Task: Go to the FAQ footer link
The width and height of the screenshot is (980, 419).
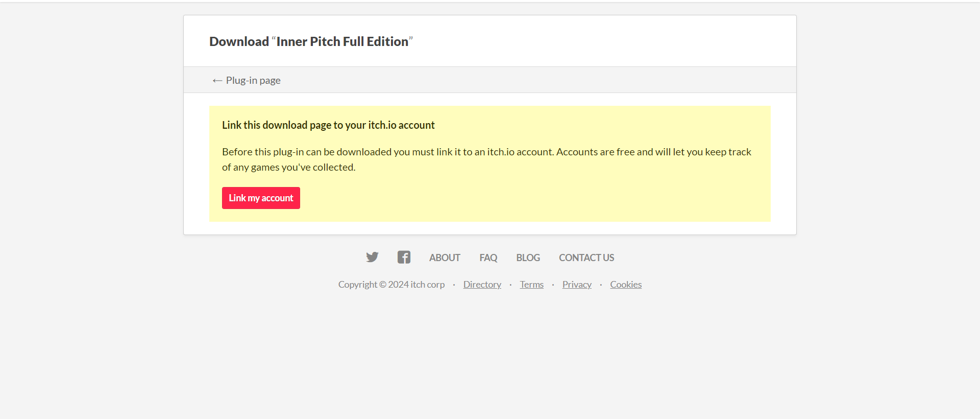Action: (488, 258)
